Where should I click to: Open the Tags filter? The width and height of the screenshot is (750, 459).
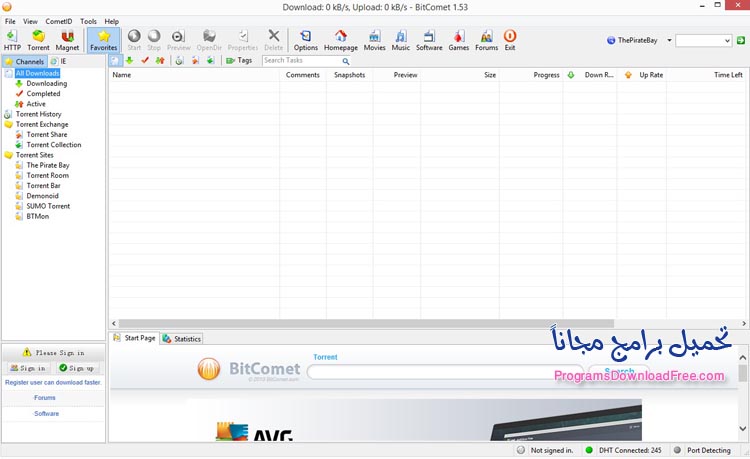pyautogui.click(x=239, y=60)
